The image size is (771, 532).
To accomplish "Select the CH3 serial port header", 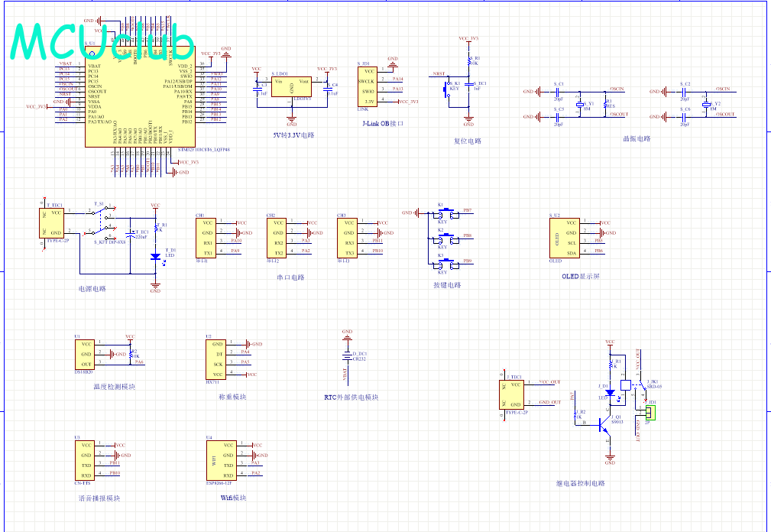I will click(x=349, y=238).
